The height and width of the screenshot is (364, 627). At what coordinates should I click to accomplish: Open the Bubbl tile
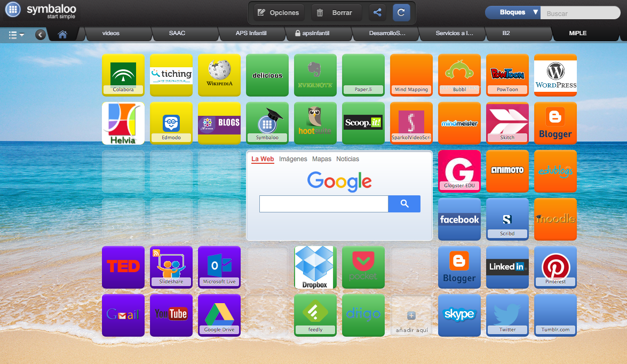click(x=459, y=75)
